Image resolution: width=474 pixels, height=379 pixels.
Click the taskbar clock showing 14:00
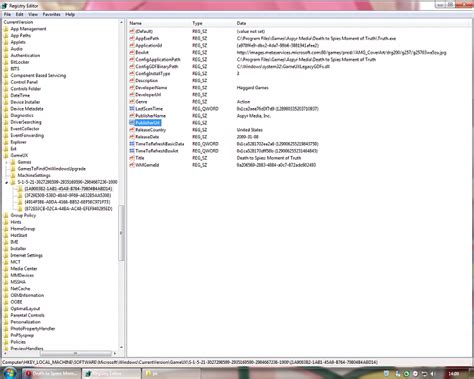454,374
